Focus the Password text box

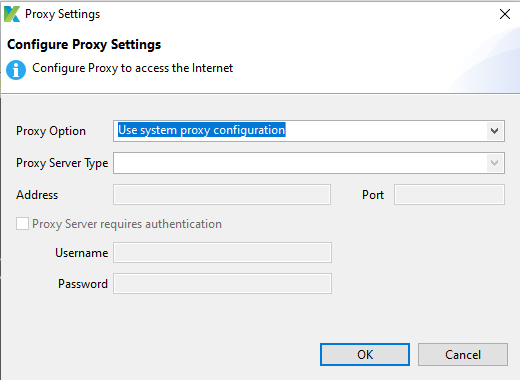click(x=222, y=284)
